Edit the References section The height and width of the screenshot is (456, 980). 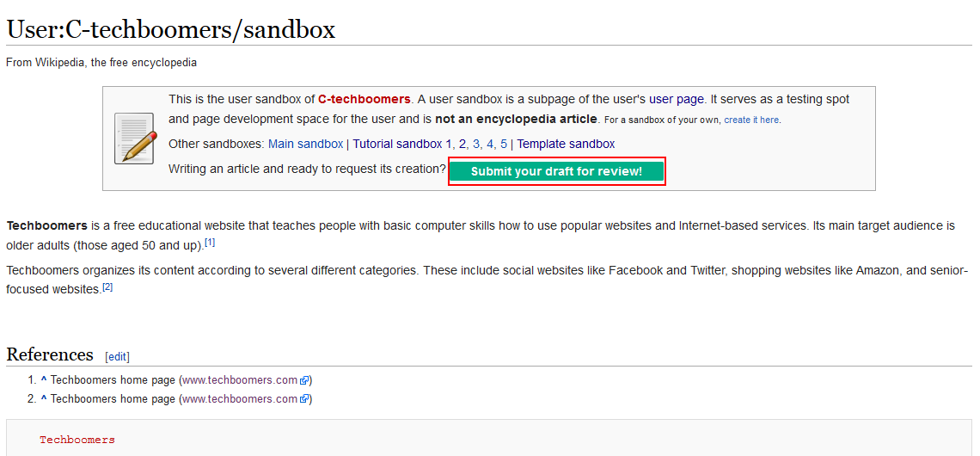[118, 357]
